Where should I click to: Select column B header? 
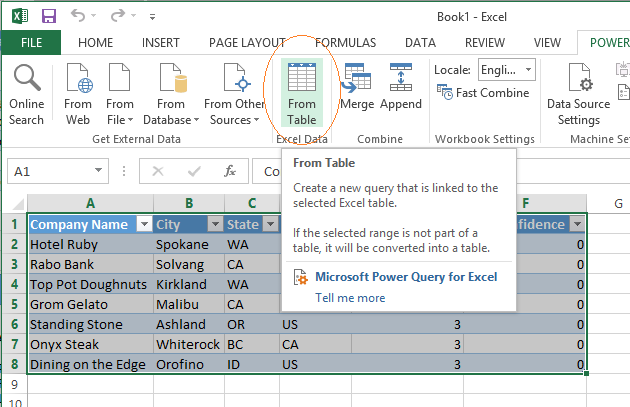189,203
